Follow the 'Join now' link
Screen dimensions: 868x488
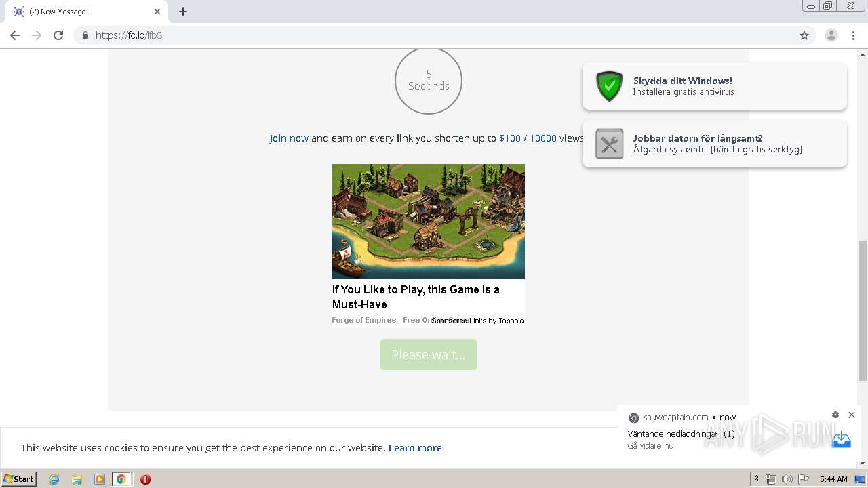tap(289, 138)
